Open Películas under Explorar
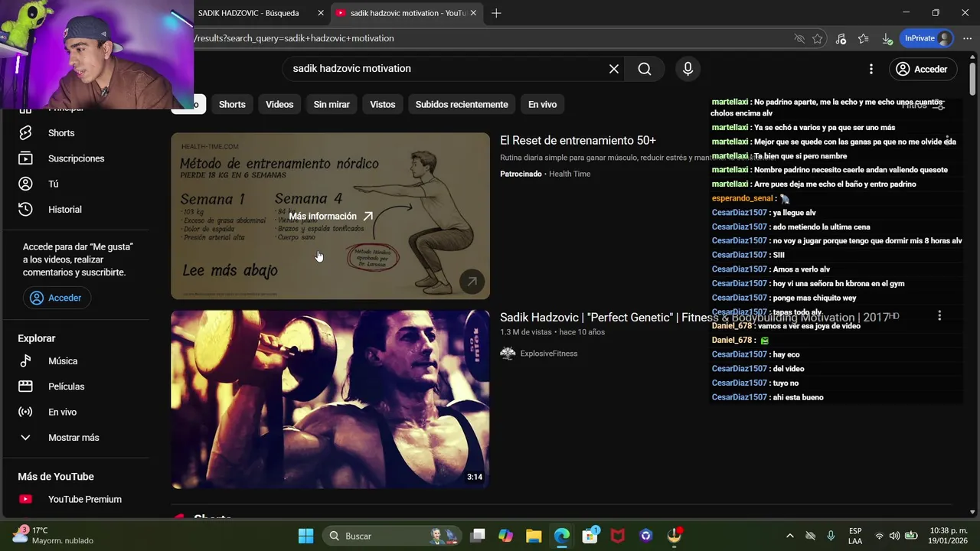 coord(66,386)
